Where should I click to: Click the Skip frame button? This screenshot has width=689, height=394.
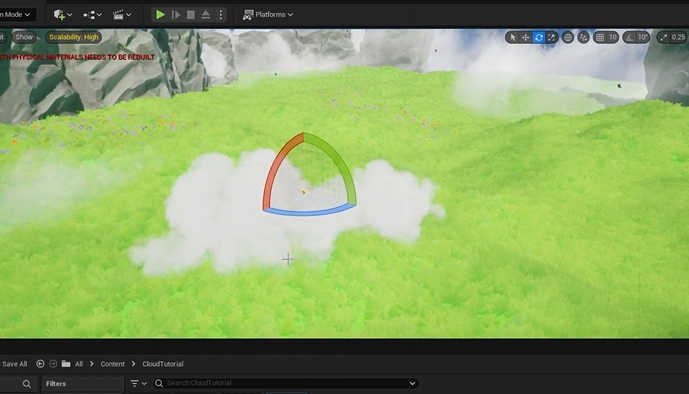176,14
